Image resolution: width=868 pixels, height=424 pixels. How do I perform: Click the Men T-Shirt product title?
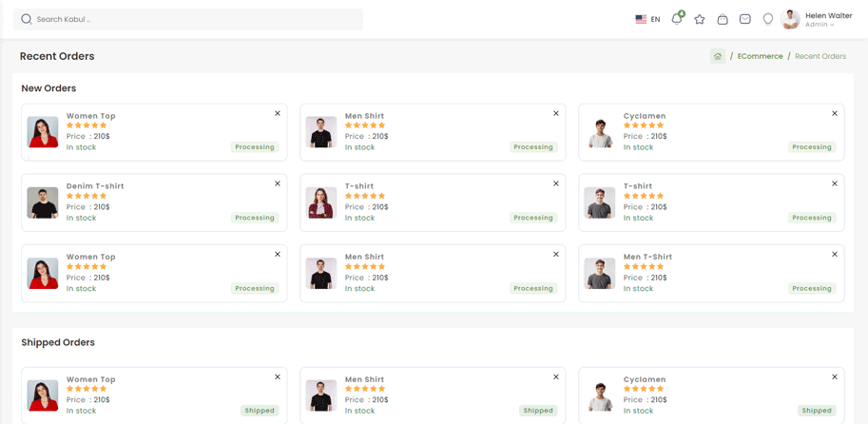[647, 257]
